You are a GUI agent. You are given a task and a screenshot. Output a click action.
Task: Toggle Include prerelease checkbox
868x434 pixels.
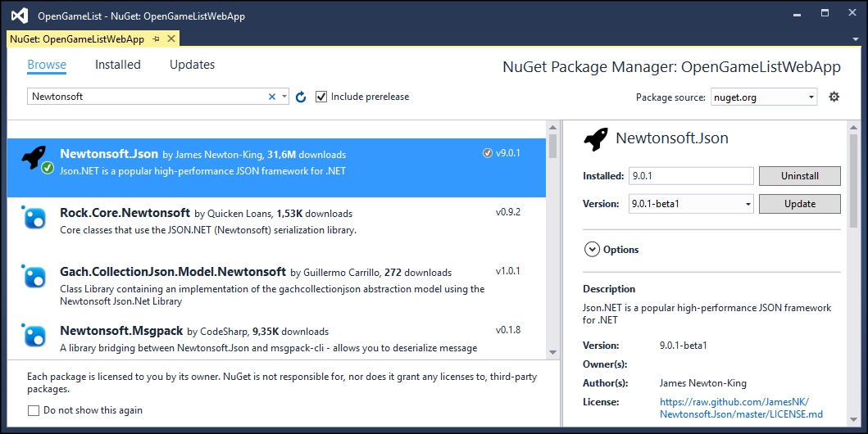(321, 97)
